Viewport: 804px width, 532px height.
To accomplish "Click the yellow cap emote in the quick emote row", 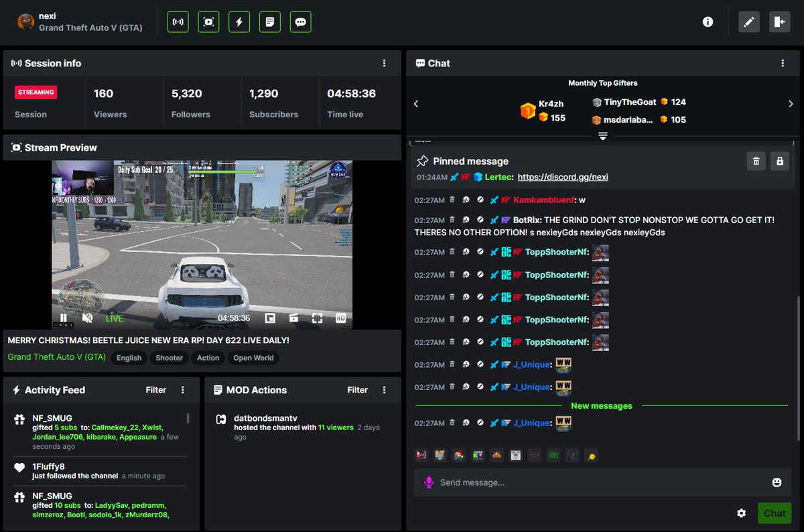I will click(x=592, y=456).
